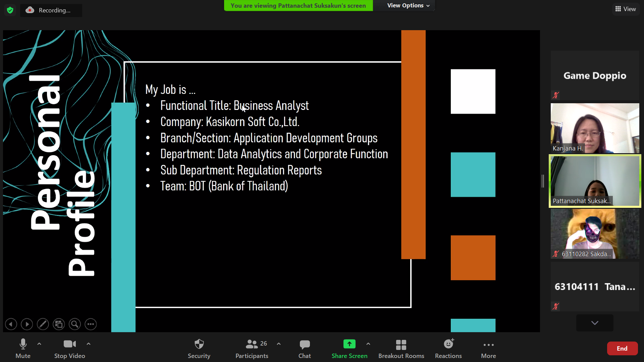Open slideshow more options ellipsis
This screenshot has height=362, width=644.
click(91, 324)
